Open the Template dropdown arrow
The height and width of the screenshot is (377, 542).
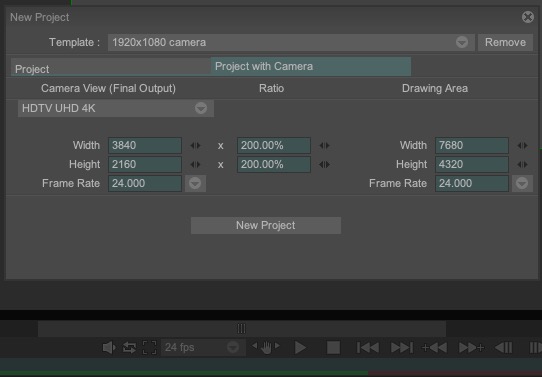point(462,42)
